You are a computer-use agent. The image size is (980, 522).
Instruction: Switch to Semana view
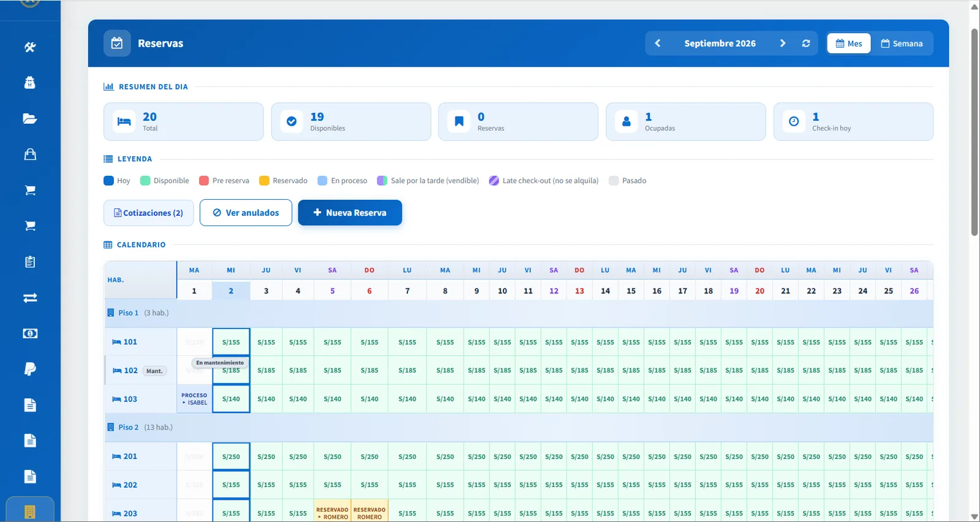point(902,43)
